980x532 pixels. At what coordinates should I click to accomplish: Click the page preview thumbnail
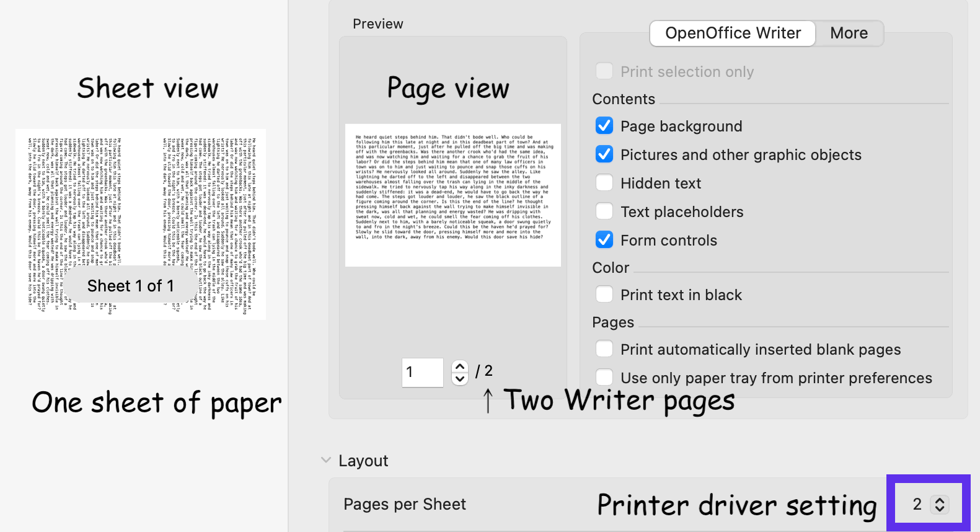[453, 195]
